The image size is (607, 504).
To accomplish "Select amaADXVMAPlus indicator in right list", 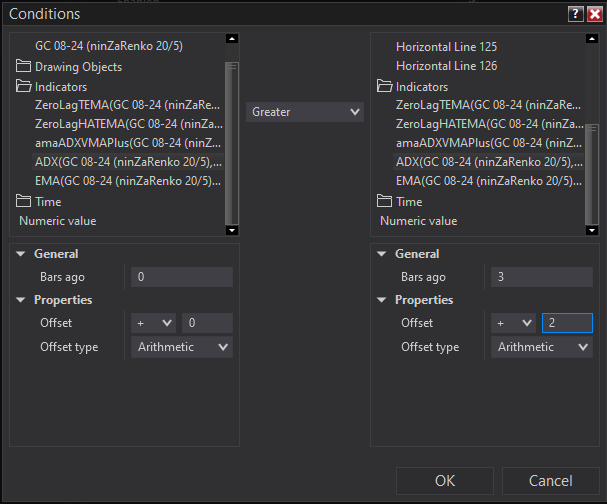I will coord(489,143).
